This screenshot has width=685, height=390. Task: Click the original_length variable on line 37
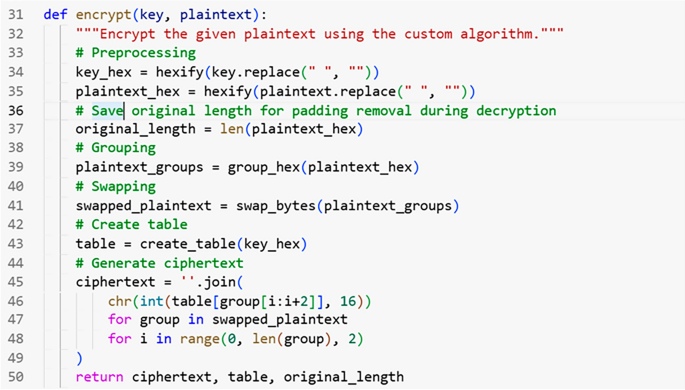(x=135, y=129)
